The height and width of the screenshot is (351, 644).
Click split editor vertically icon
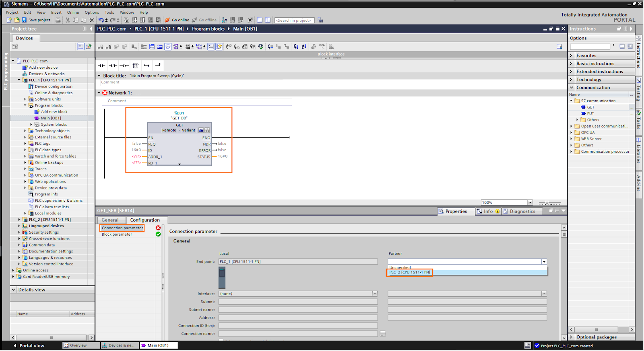pyautogui.click(x=268, y=20)
